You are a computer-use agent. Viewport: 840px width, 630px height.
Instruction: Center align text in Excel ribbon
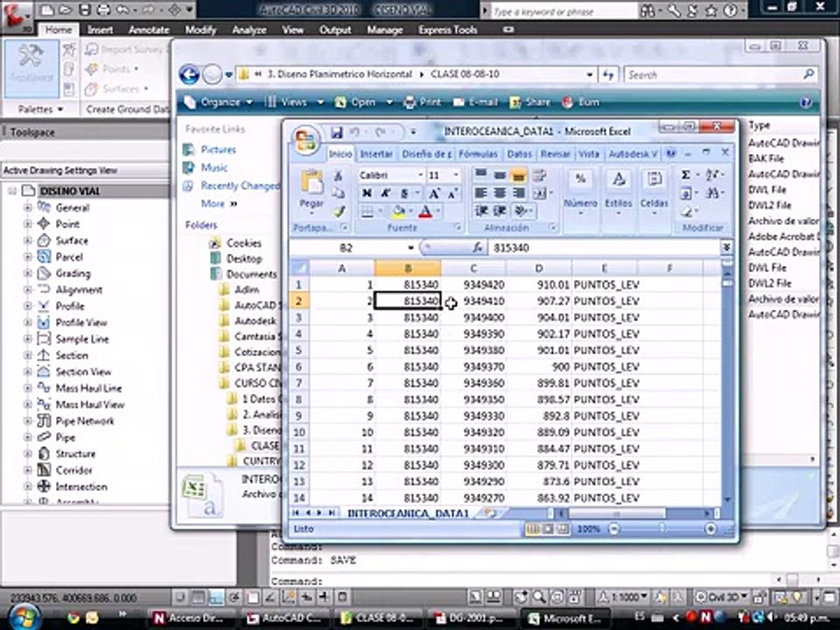coord(500,192)
